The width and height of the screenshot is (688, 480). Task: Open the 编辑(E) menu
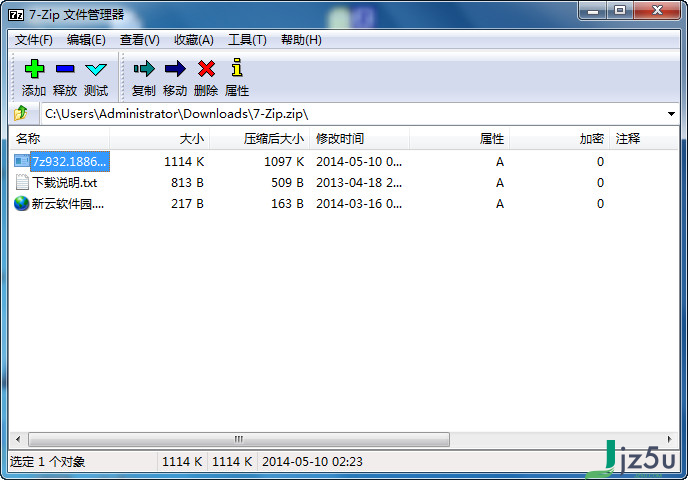point(86,40)
